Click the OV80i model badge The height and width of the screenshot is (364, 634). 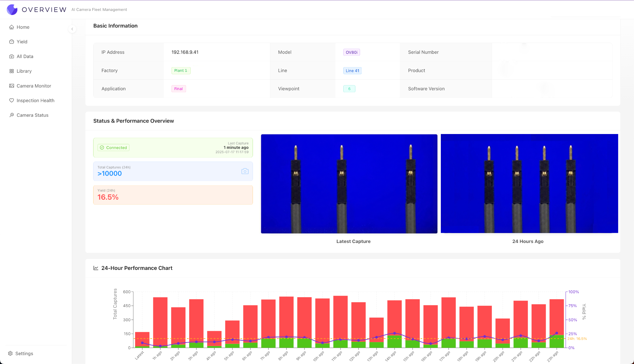click(351, 52)
